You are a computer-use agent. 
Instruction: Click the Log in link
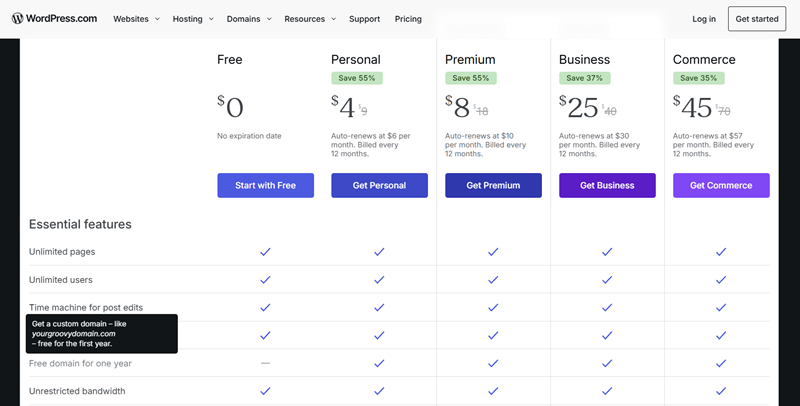(704, 19)
